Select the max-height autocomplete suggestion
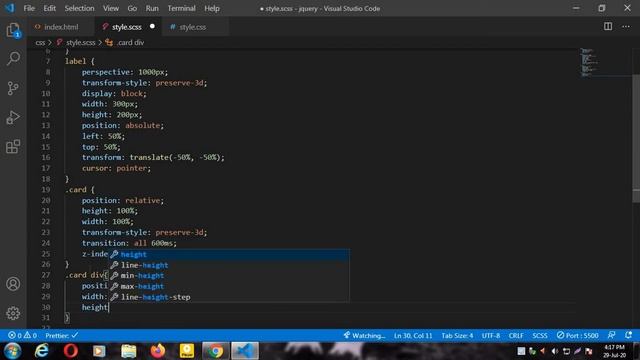The image size is (640, 360). pos(229,286)
